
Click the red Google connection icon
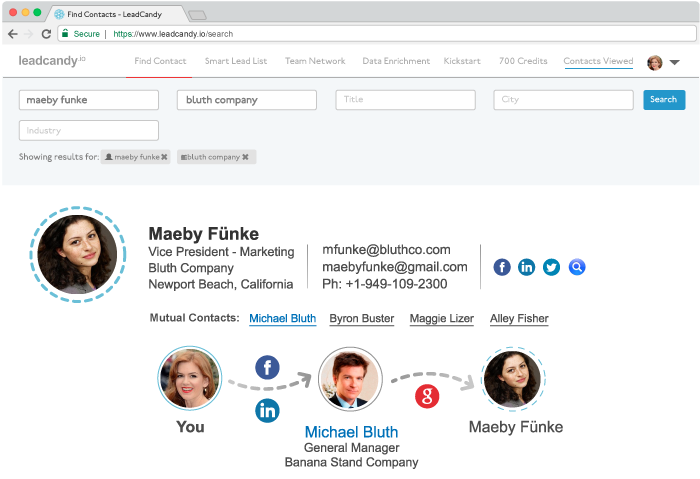pos(427,396)
